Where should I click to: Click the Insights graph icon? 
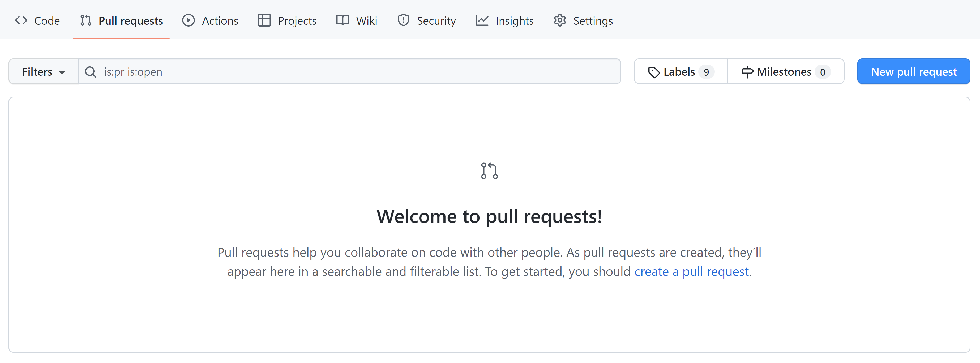(482, 20)
